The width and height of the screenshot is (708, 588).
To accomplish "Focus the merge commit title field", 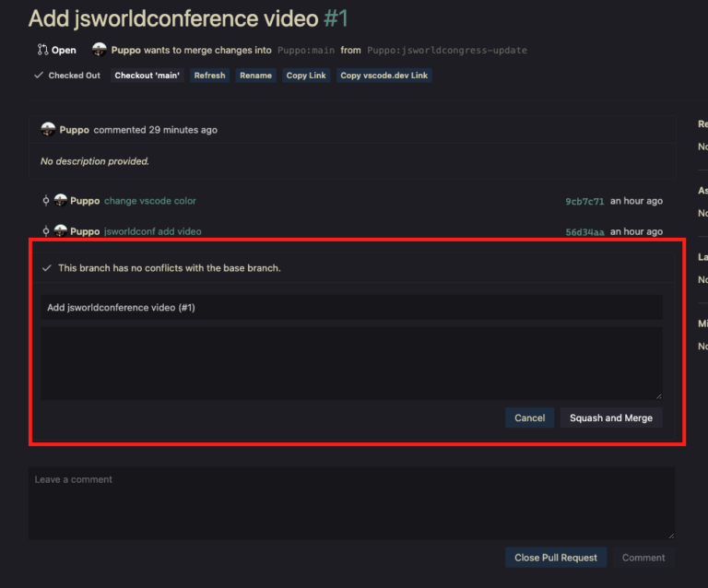I will (350, 308).
